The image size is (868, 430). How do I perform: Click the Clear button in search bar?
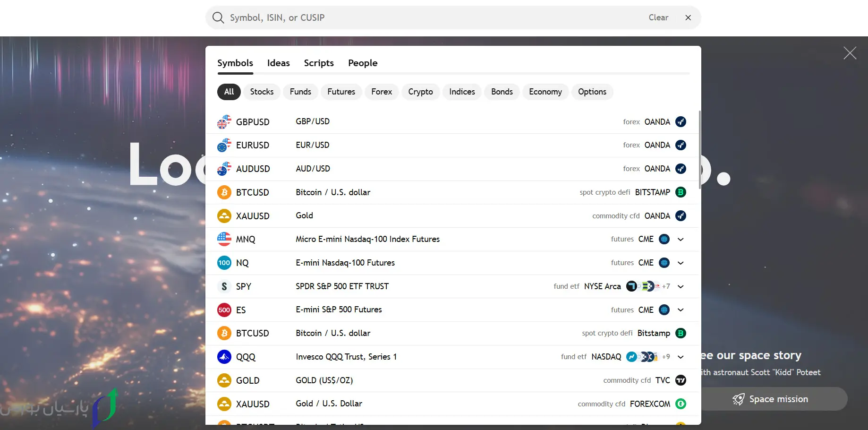tap(658, 17)
